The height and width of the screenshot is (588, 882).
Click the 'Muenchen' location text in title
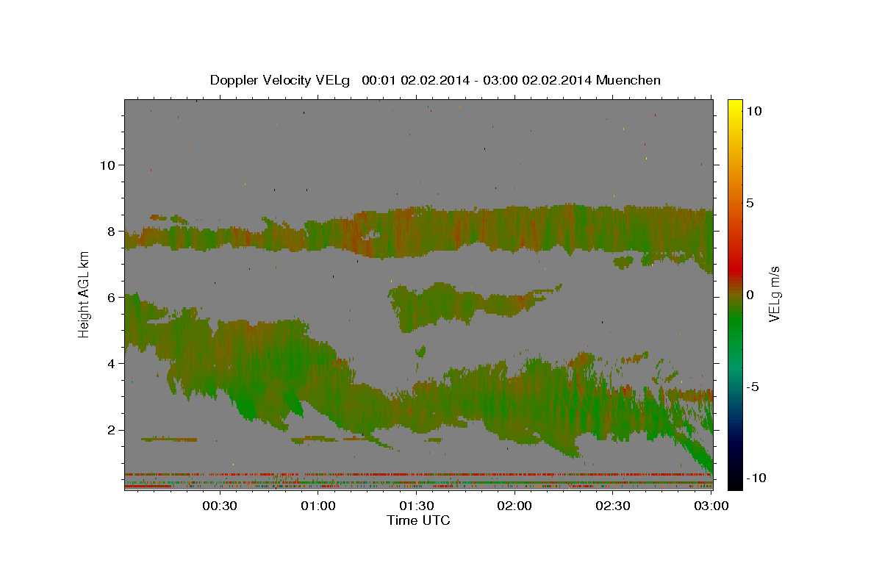(629, 80)
